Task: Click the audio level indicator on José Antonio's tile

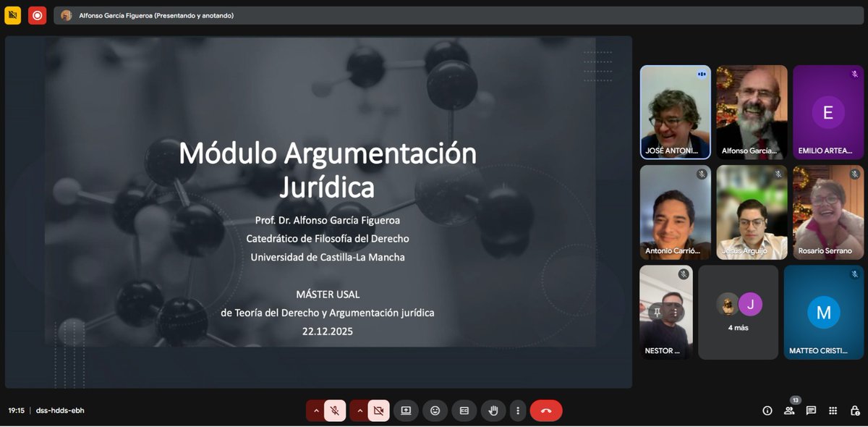Action: pyautogui.click(x=701, y=73)
